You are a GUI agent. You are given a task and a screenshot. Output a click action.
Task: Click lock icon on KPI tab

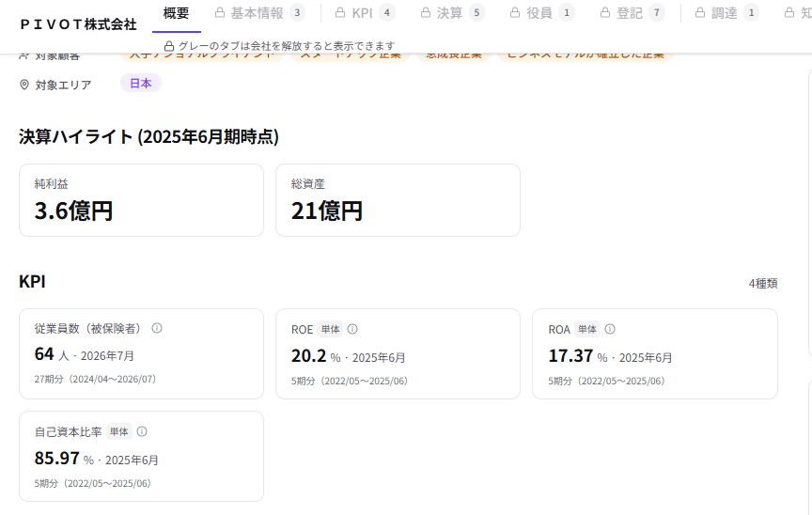point(340,12)
